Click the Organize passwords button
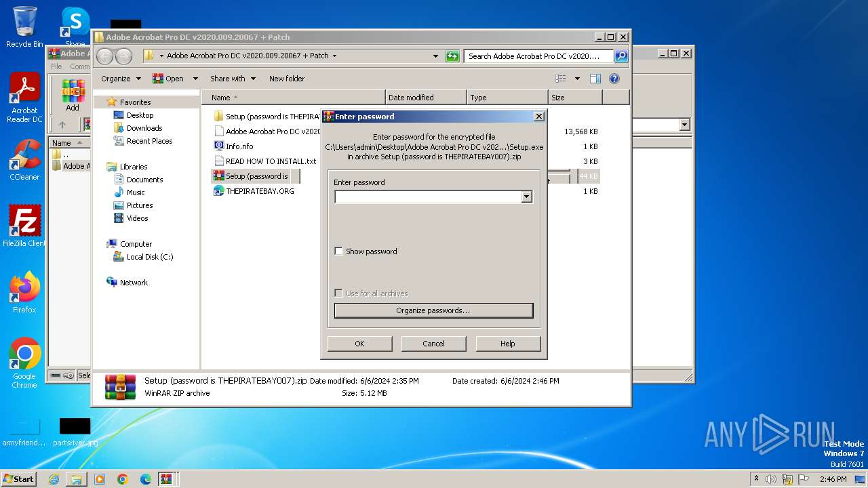The height and width of the screenshot is (488, 868). pyautogui.click(x=433, y=310)
